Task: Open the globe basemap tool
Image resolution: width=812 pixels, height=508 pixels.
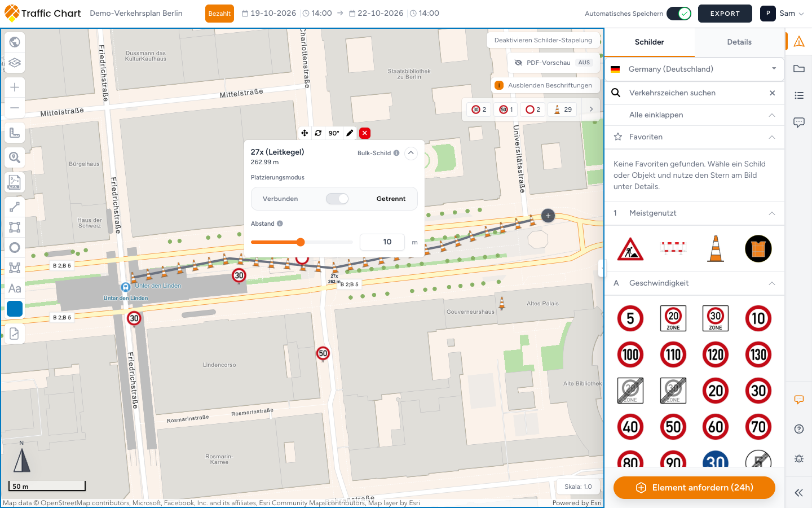Action: [x=15, y=42]
